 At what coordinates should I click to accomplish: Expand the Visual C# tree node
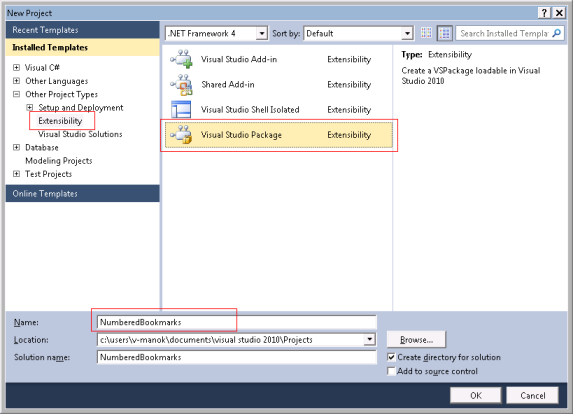(16, 68)
